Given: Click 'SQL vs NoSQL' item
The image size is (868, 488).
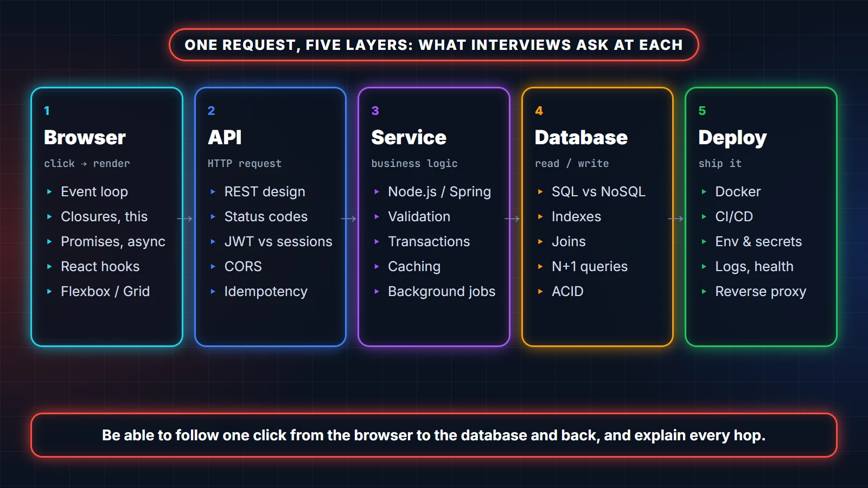Looking at the screenshot, I should pos(598,191).
